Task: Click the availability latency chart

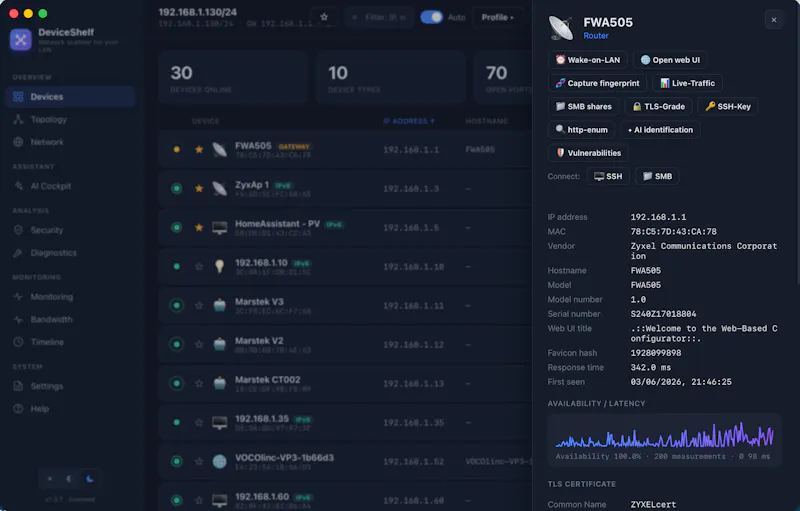Action: tap(664, 440)
